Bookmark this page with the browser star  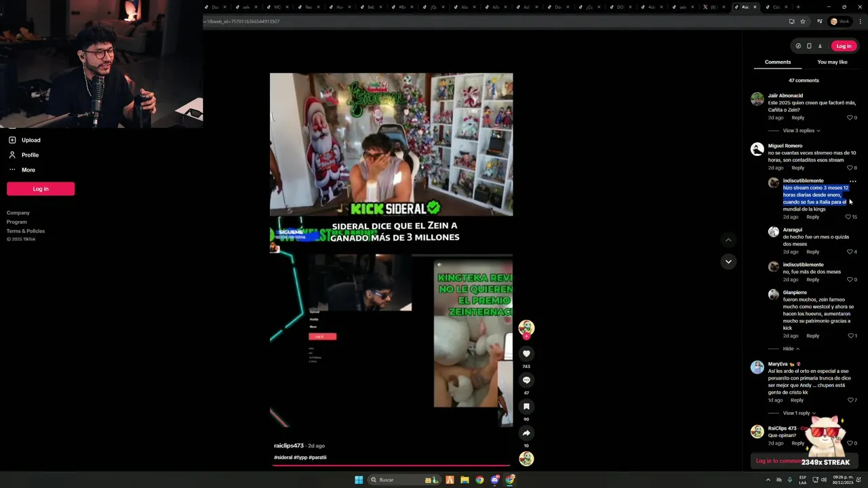[803, 22]
